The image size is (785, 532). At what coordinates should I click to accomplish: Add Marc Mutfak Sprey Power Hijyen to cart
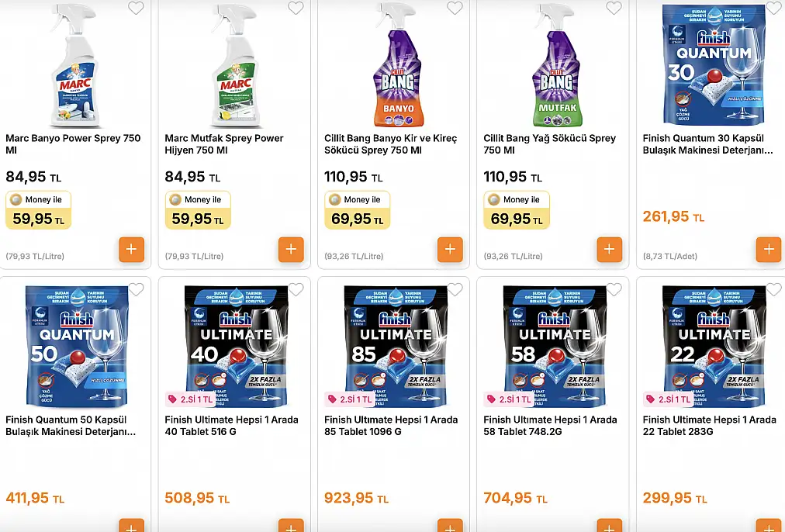pos(291,249)
